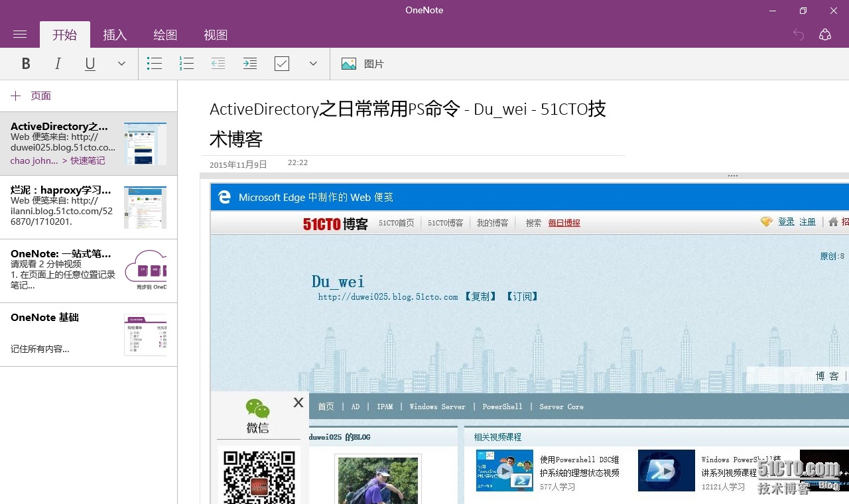This screenshot has height=504, width=849.
Task: Click the 注册 register link
Action: pyautogui.click(x=807, y=221)
